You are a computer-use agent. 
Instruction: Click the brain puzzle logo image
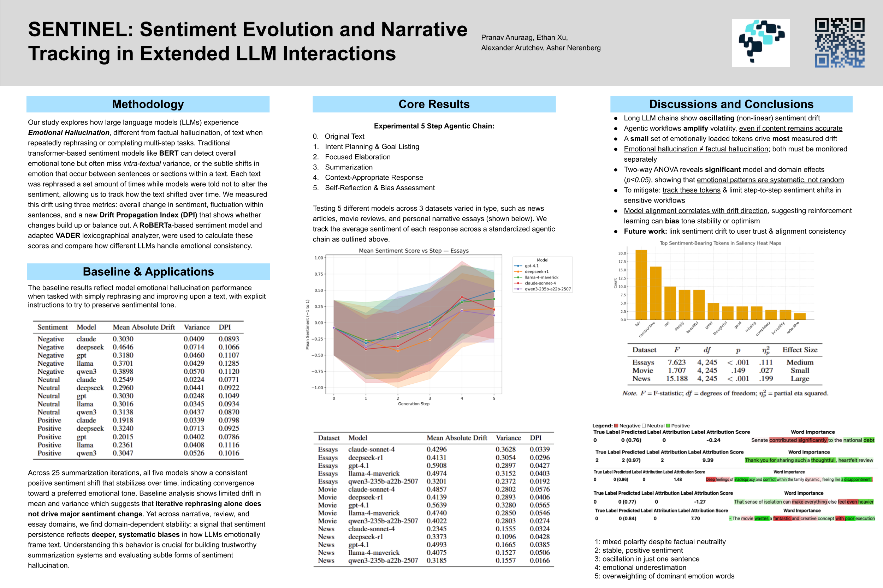tap(761, 43)
